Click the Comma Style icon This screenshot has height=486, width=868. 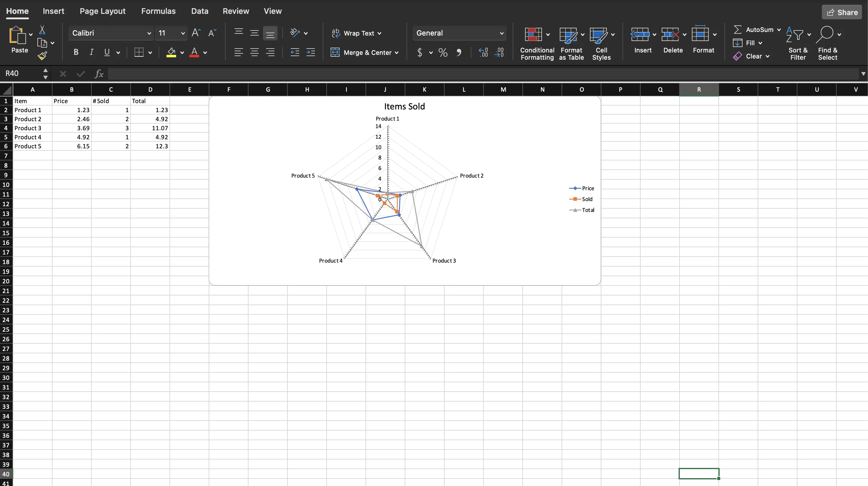coord(459,52)
